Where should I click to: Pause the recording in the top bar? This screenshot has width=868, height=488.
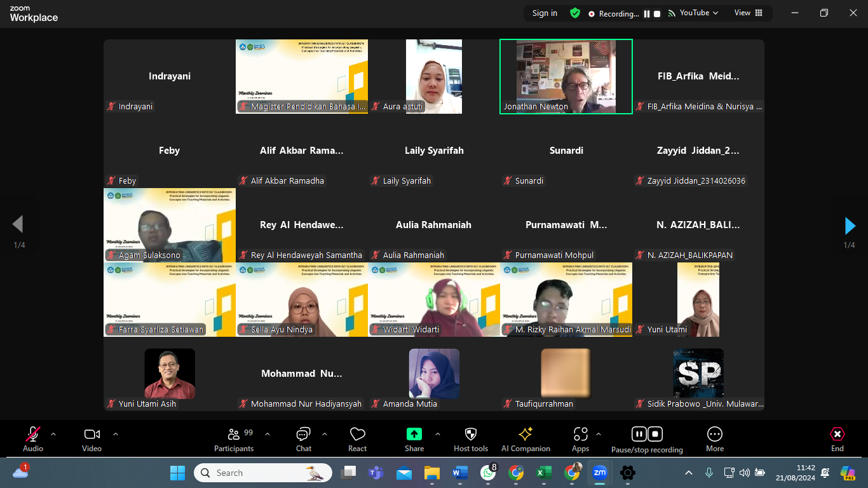point(647,14)
